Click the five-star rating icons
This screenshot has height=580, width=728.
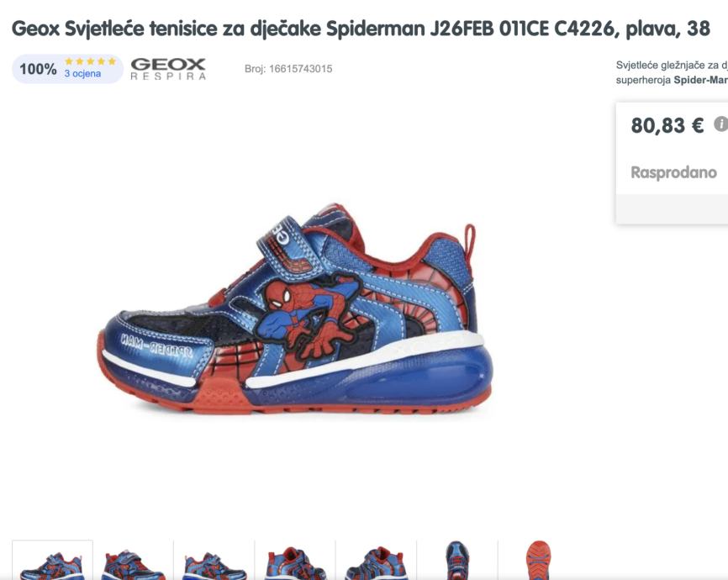[x=90, y=61]
